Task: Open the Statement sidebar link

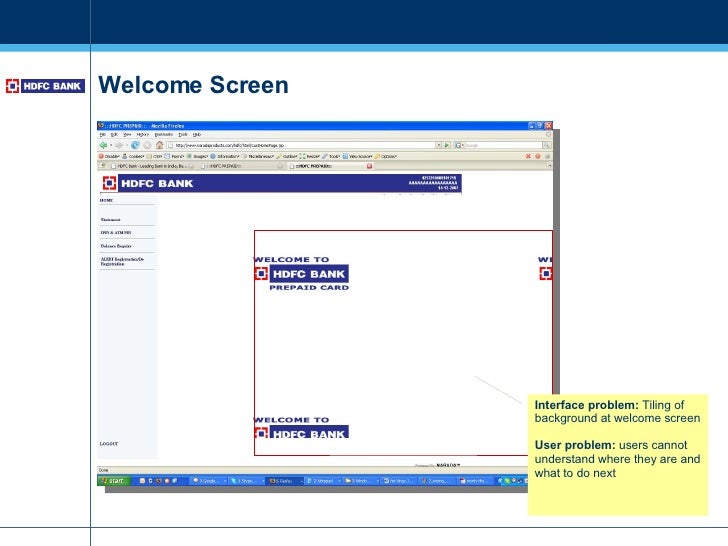Action: (x=110, y=220)
